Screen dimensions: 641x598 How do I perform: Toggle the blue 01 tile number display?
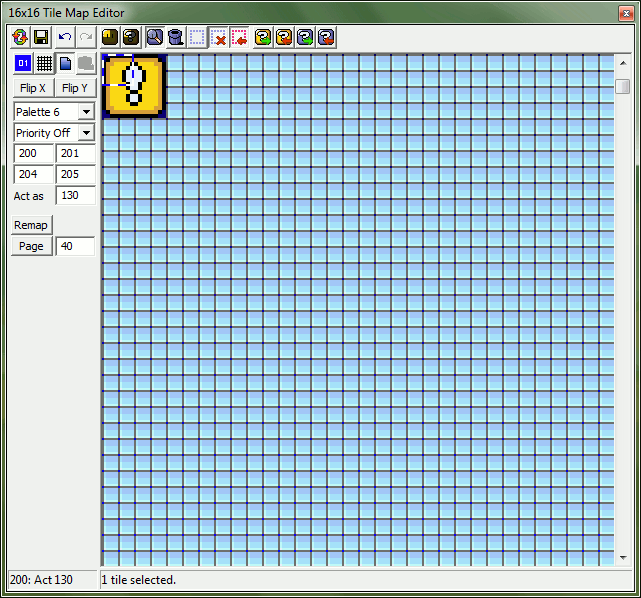23,63
